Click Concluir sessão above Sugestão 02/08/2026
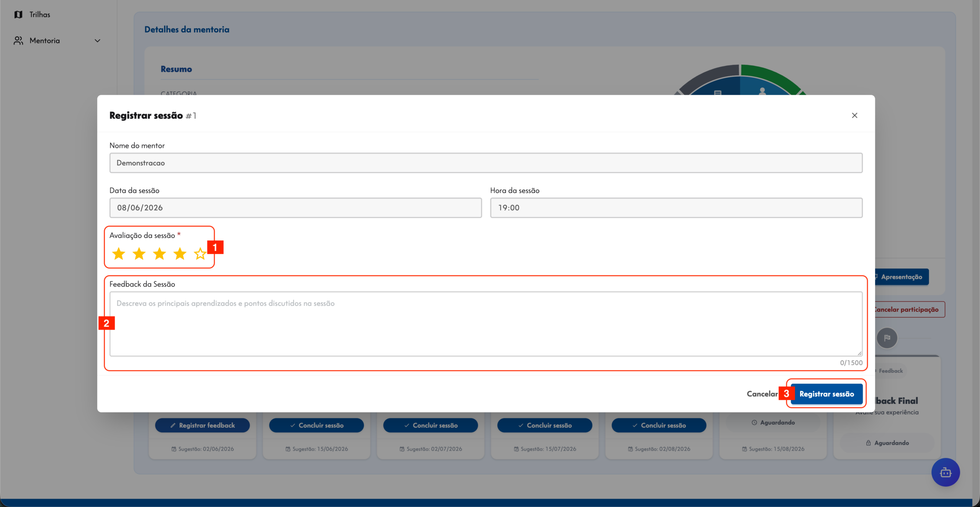The image size is (980, 507). point(659,425)
